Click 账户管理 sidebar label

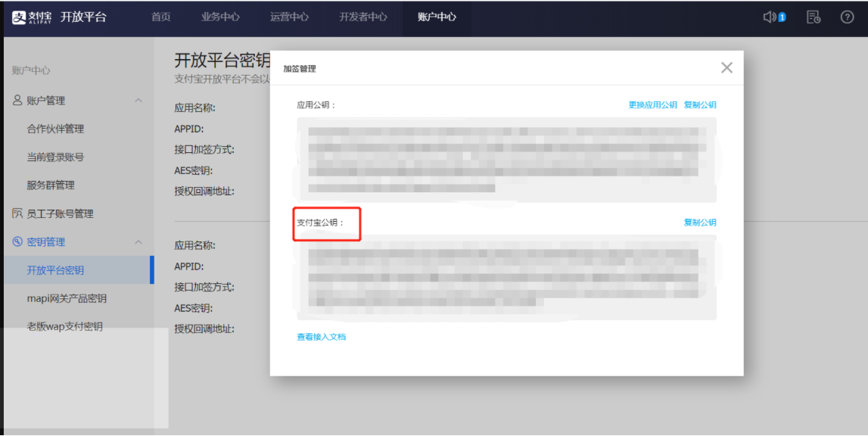click(46, 100)
